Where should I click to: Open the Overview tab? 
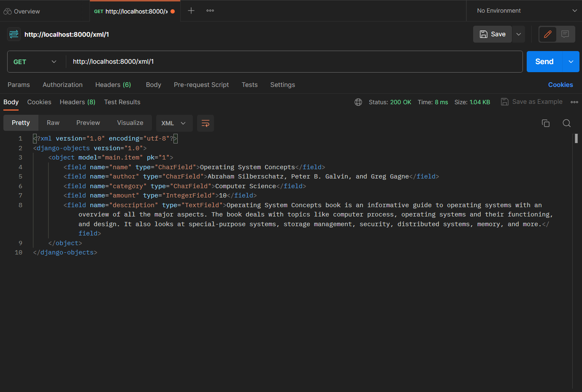tap(22, 11)
